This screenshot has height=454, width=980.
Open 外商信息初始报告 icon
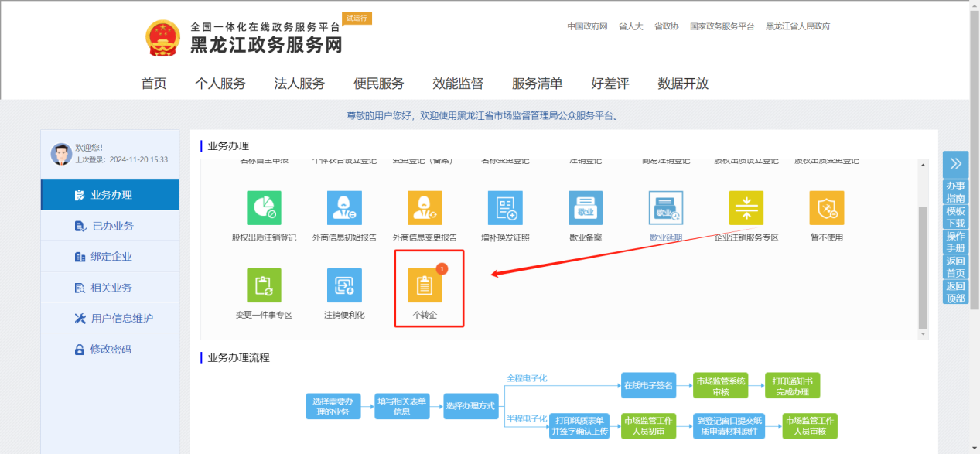[344, 208]
